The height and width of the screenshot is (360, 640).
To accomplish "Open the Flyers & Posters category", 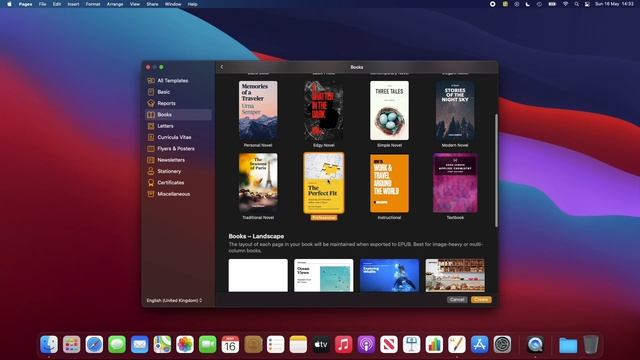I will 178,149.
